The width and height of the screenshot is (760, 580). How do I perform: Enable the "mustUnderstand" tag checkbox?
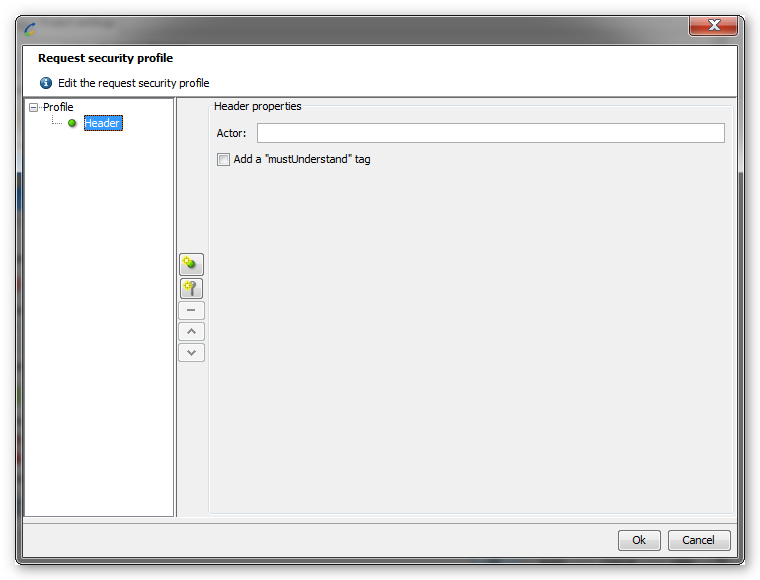223,159
